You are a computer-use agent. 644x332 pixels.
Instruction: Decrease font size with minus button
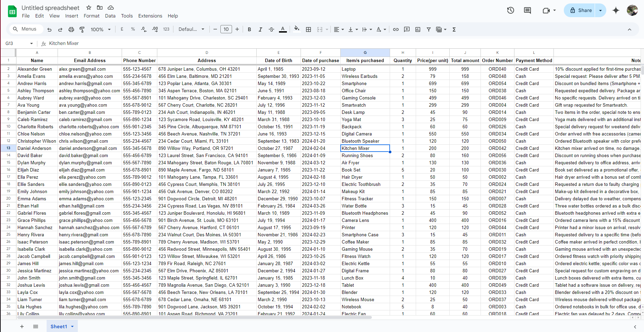point(215,29)
